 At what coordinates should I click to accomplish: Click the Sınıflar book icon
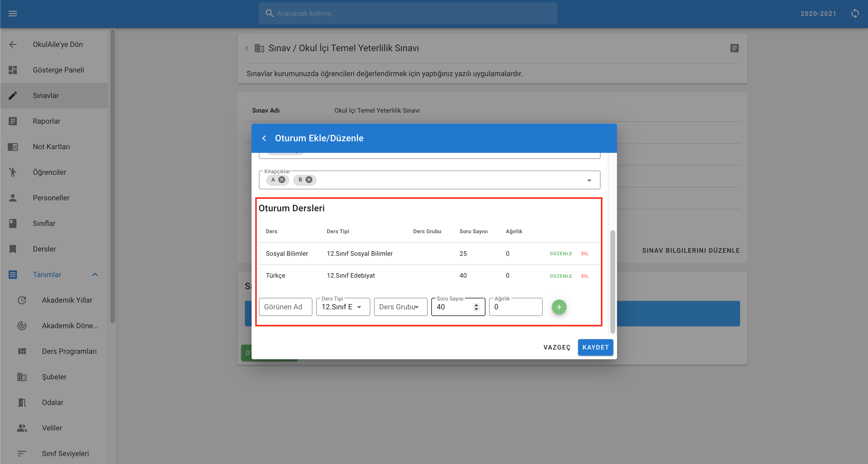tap(13, 223)
